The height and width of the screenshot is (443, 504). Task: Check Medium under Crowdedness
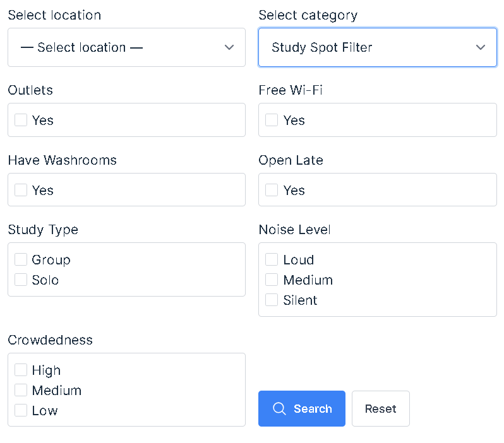pos(21,390)
